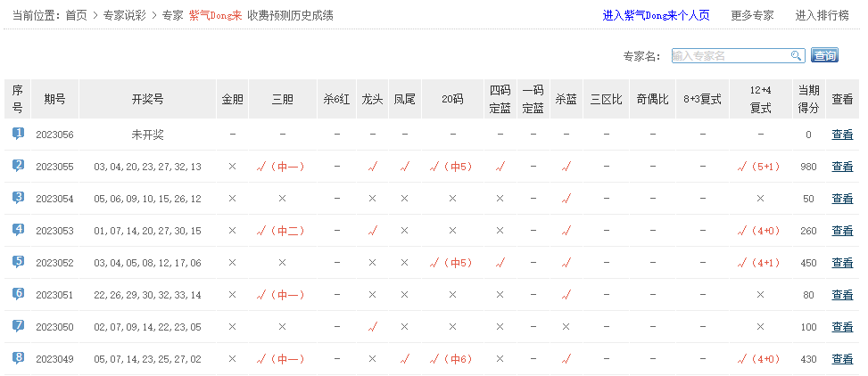Click the 当期得分 column header
The width and height of the screenshot is (868, 376).
click(x=808, y=99)
